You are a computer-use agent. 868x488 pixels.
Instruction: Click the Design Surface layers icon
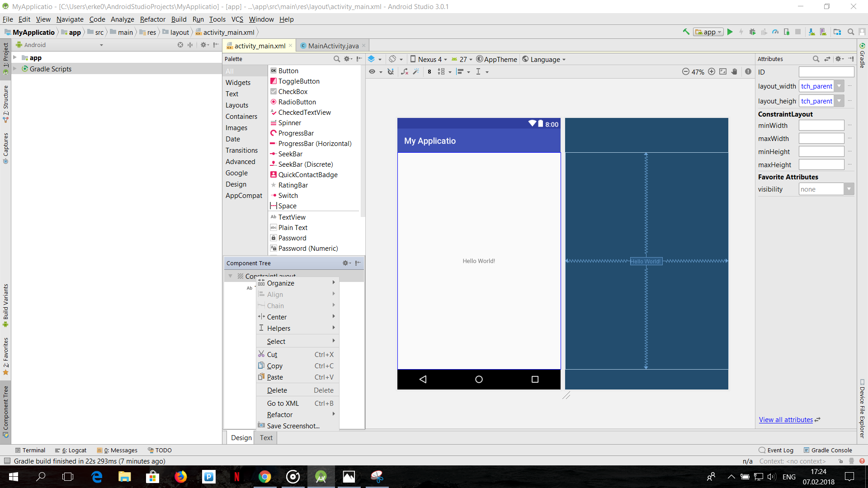[x=371, y=59]
